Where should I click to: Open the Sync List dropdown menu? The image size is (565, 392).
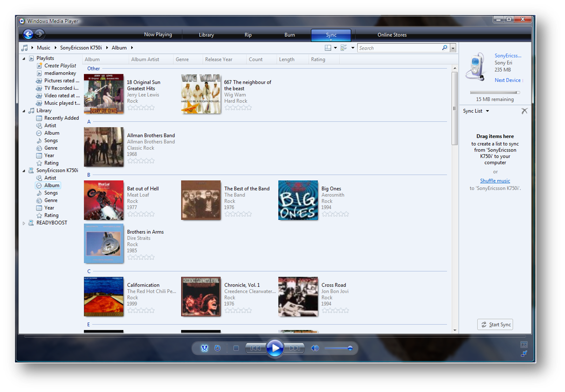(487, 111)
